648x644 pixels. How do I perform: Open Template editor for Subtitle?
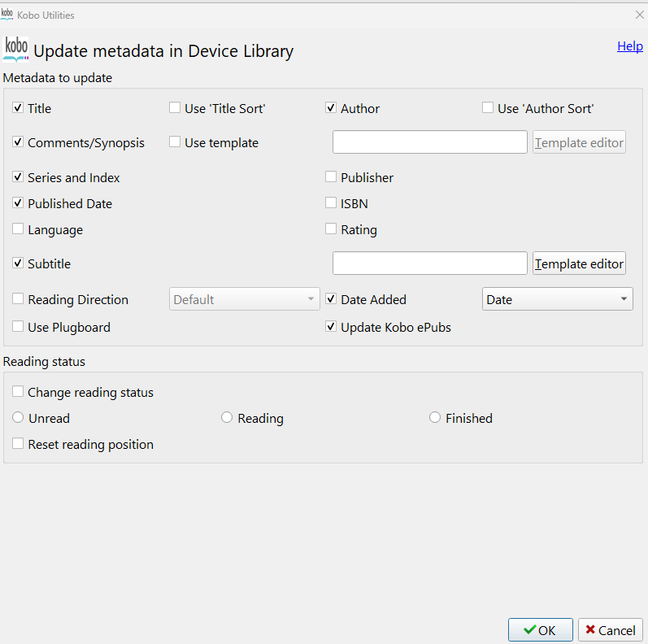[579, 263]
